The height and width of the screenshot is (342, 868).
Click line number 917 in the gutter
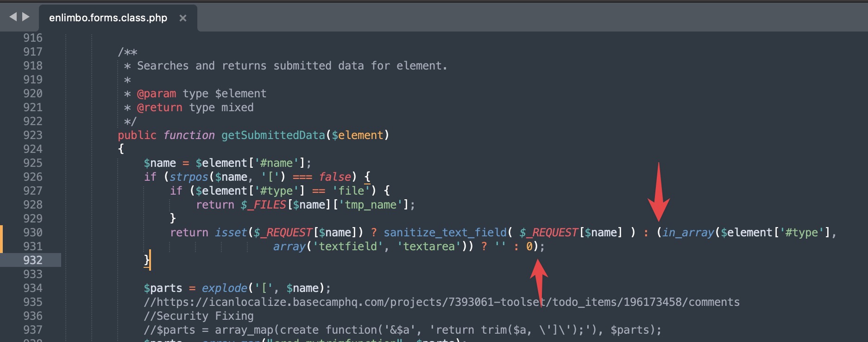32,52
